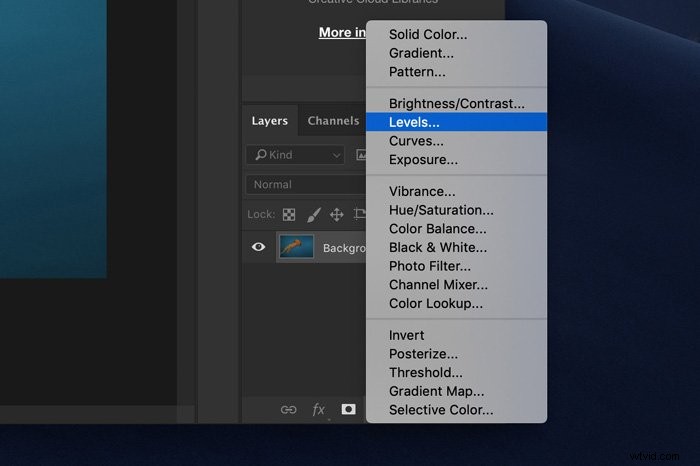Select the Background layer thumbnail
The height and width of the screenshot is (466, 700).
pos(296,247)
